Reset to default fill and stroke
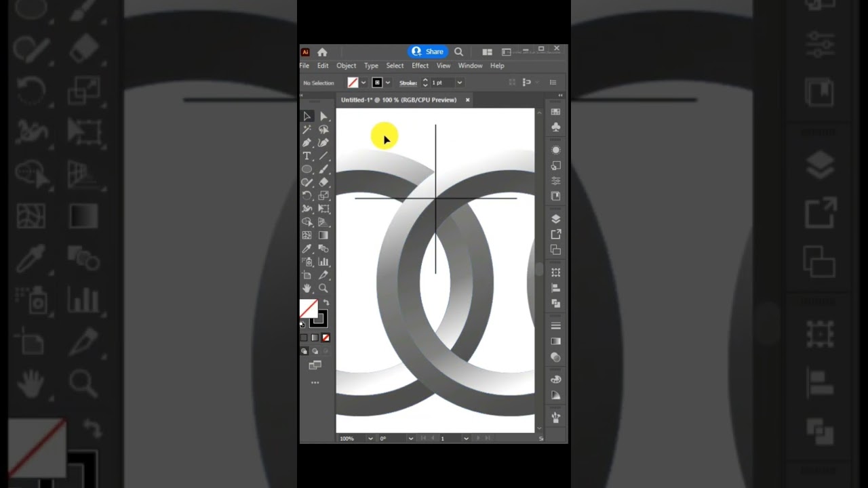Screen dimensions: 868x488 [302, 324]
